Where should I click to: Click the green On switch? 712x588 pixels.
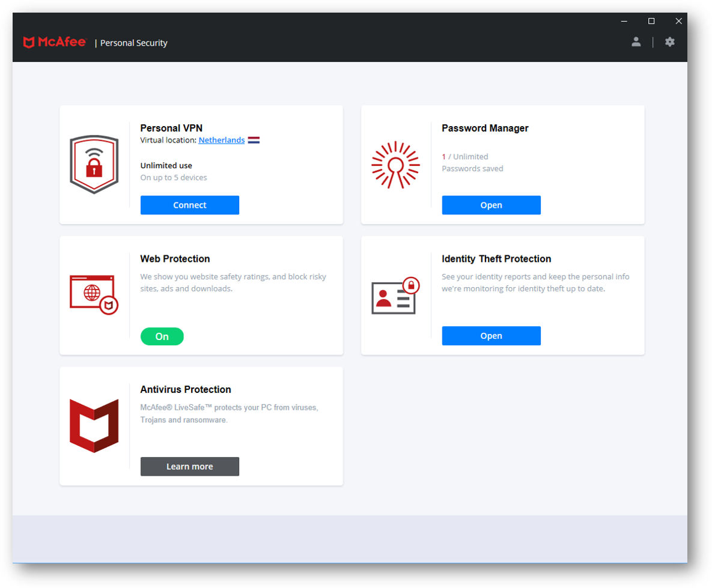[x=162, y=336]
